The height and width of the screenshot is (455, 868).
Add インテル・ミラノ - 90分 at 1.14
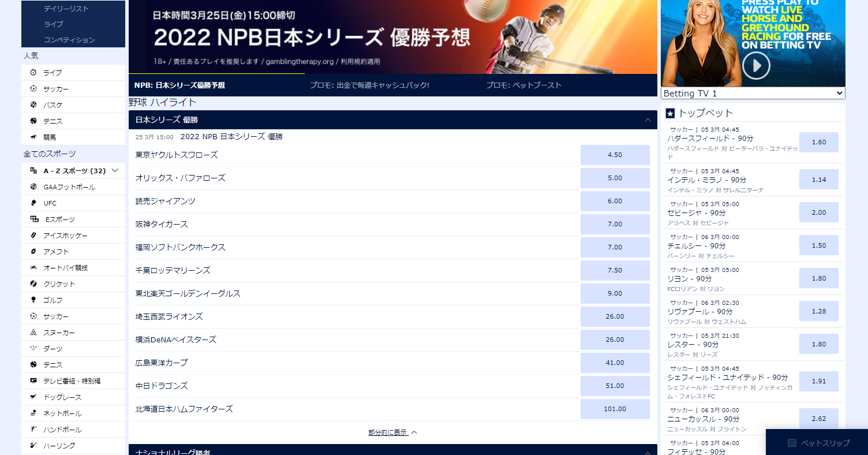[x=819, y=180]
